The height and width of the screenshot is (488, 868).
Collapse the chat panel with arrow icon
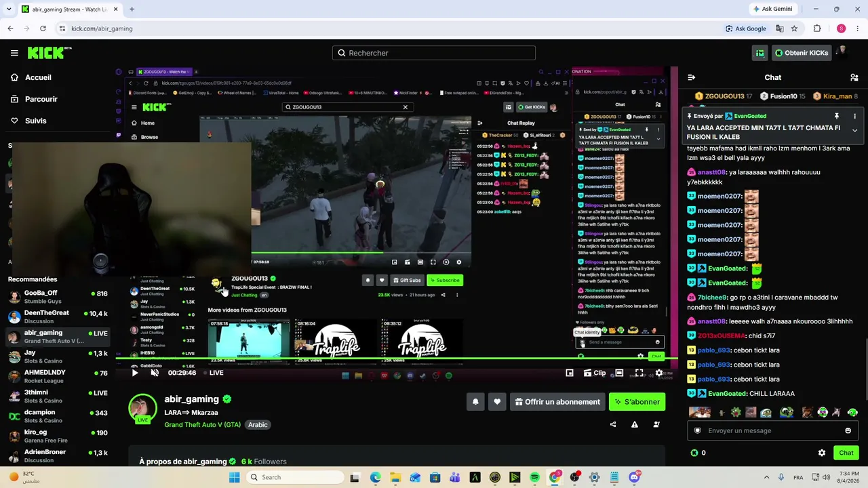[691, 78]
